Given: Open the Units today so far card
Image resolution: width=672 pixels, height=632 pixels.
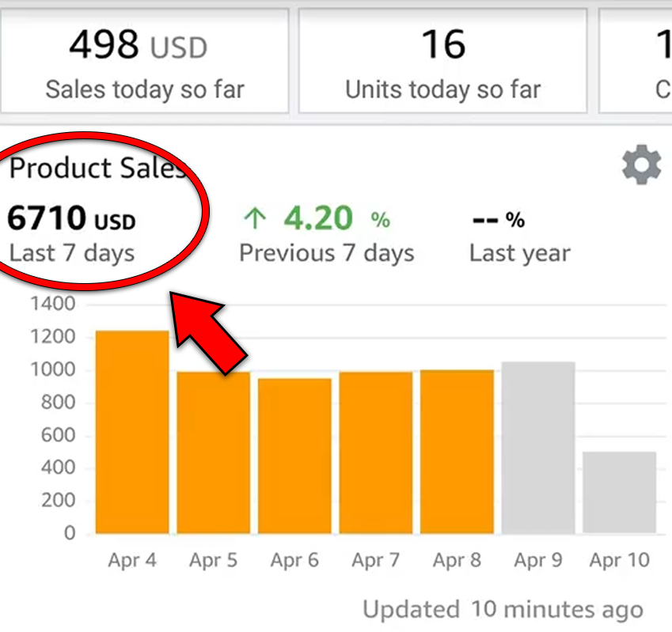Looking at the screenshot, I should coord(442,62).
